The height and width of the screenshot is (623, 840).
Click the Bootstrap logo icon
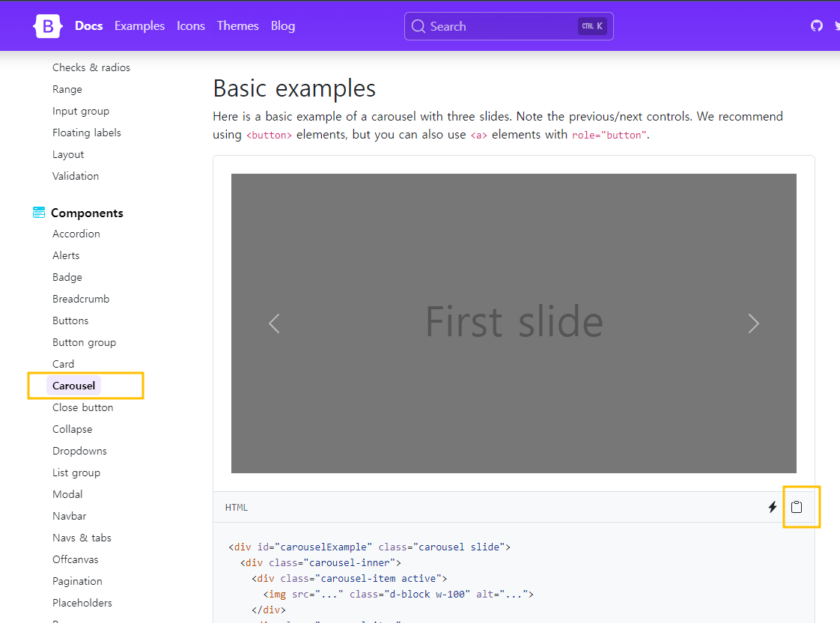pos(47,25)
